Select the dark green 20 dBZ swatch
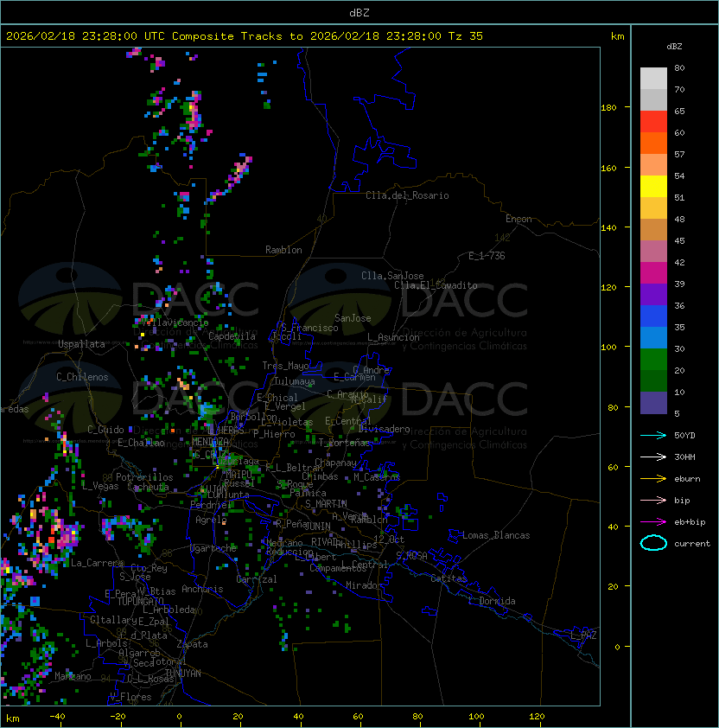 (x=653, y=381)
